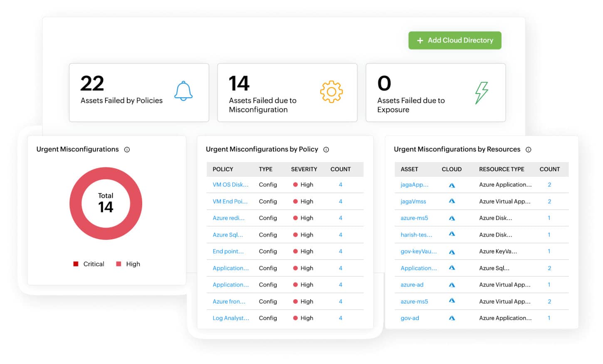Screen dimensions: 603x364
Task: Click High severity in VM End Poi row
Action: point(303,201)
